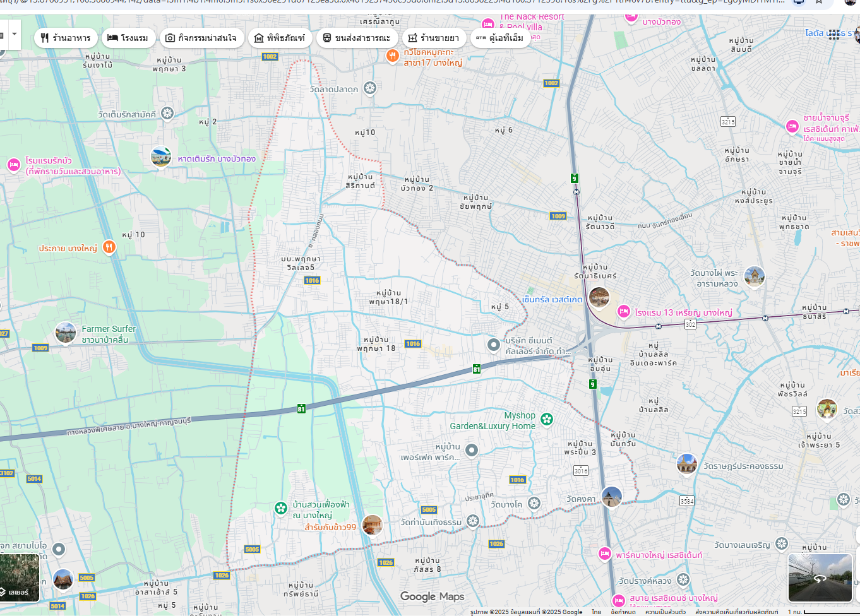Click the Myshop Garden&Luxury Home green marker

547,419
